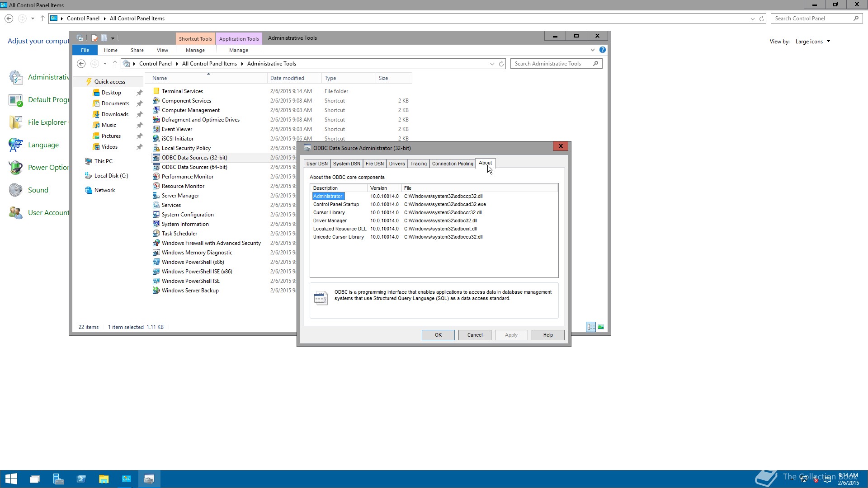Screen dimensions: 868x488
Task: Open the Quick Access Toolbar customize dropdown
Action: tap(113, 38)
